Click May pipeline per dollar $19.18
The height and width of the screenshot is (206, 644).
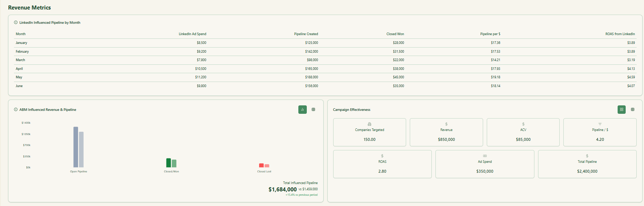[x=496, y=77]
